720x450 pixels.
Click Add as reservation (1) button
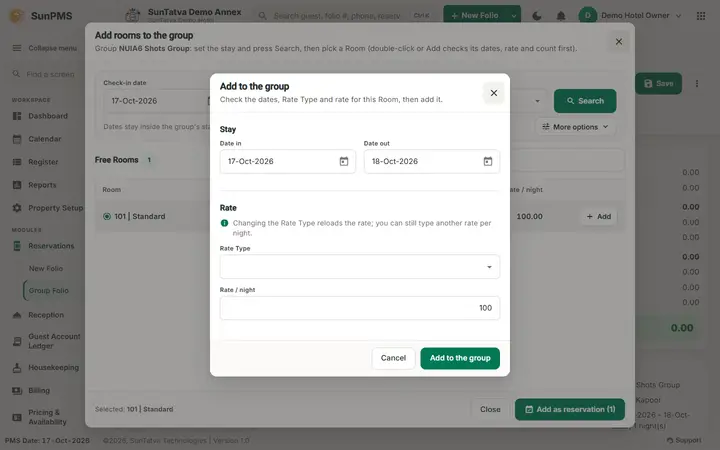coord(570,409)
